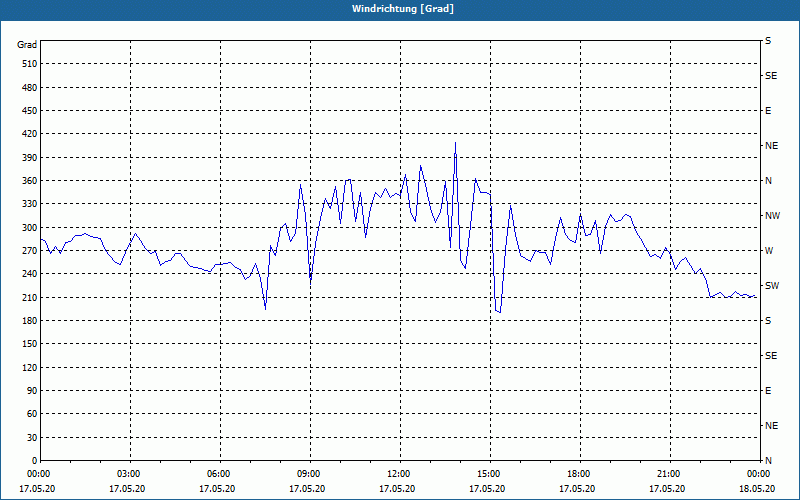Viewport: 800px width, 500px height.
Task: Pick the 210 degree axis label
Action: [30, 297]
